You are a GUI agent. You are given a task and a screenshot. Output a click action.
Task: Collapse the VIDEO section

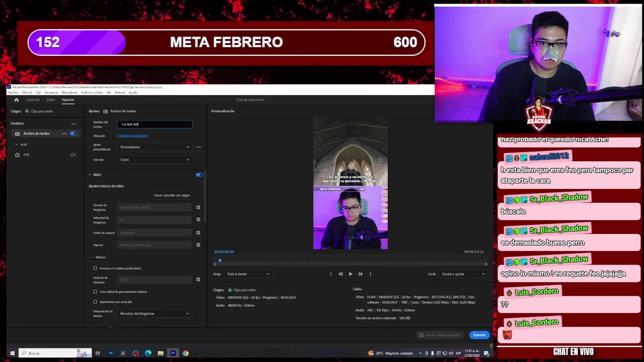tap(90, 175)
